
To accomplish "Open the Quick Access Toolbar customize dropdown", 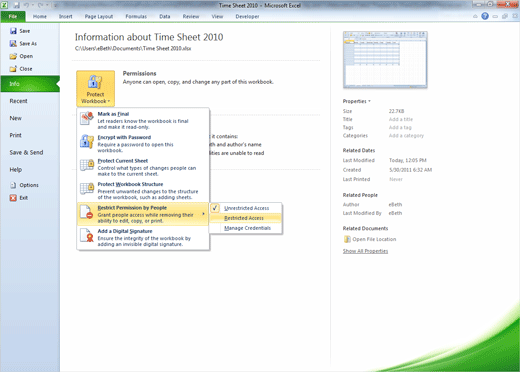I will click(56, 5).
